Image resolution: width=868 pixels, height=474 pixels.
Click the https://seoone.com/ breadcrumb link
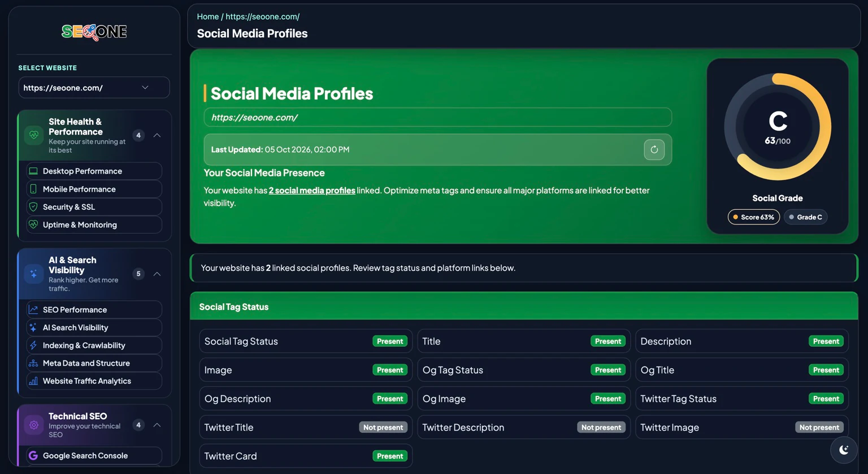pyautogui.click(x=263, y=16)
